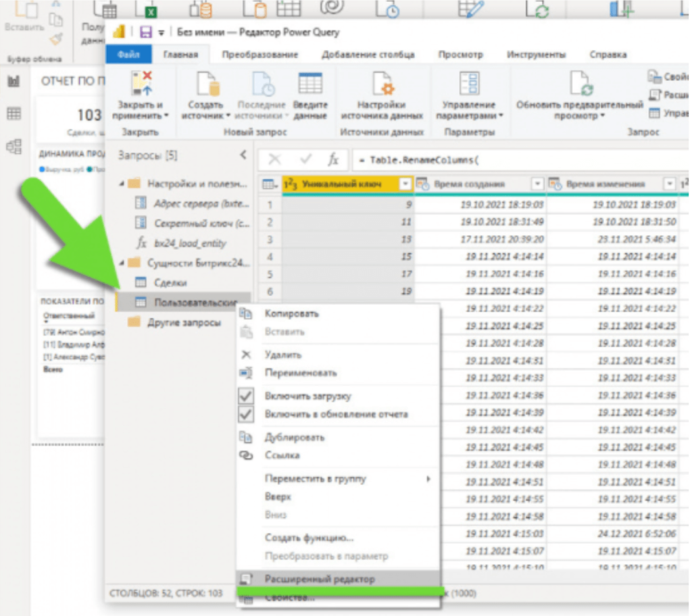Screen dimensions: 692x616
Task: Open the Enter Data table icon
Action: [310, 84]
